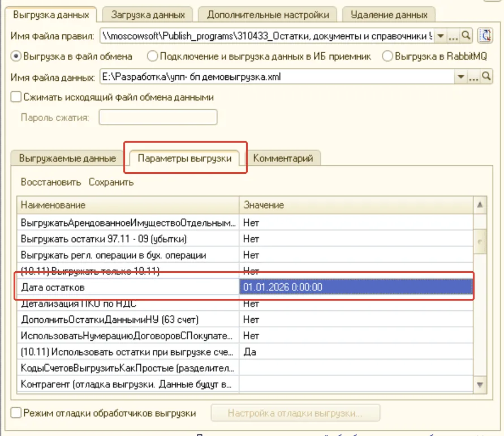
Task: Click the 'Восстановить' command
Action: [51, 182]
